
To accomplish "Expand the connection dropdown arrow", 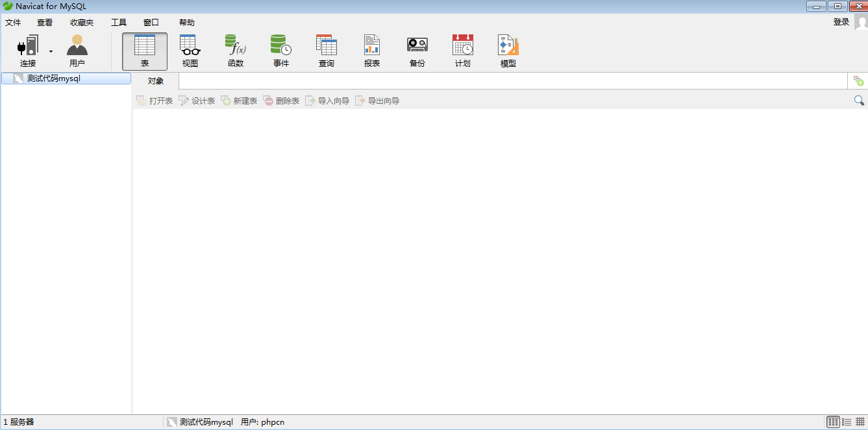I will point(50,50).
